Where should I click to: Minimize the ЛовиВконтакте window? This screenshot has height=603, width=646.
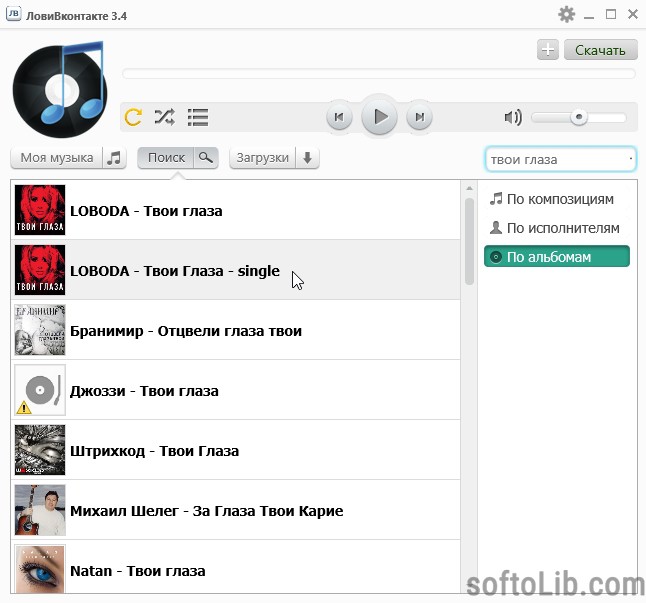[589, 16]
